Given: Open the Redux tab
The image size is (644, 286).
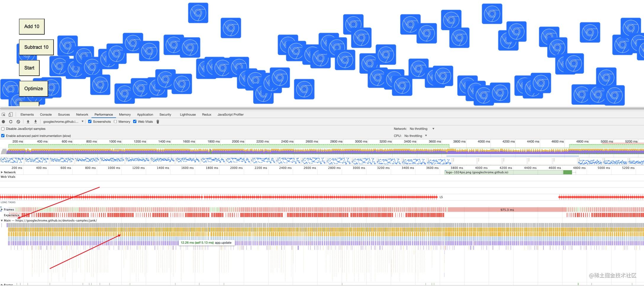Looking at the screenshot, I should pyautogui.click(x=206, y=114).
